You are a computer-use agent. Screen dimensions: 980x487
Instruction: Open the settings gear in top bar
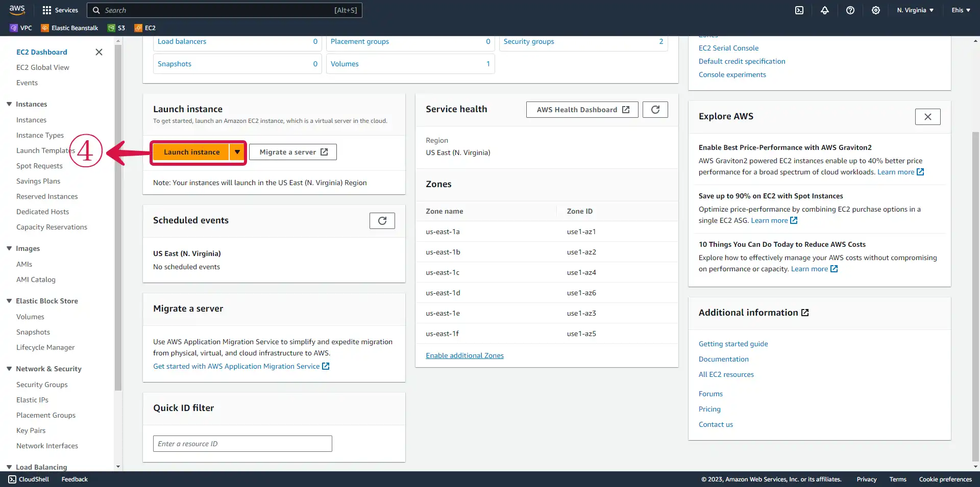(876, 10)
